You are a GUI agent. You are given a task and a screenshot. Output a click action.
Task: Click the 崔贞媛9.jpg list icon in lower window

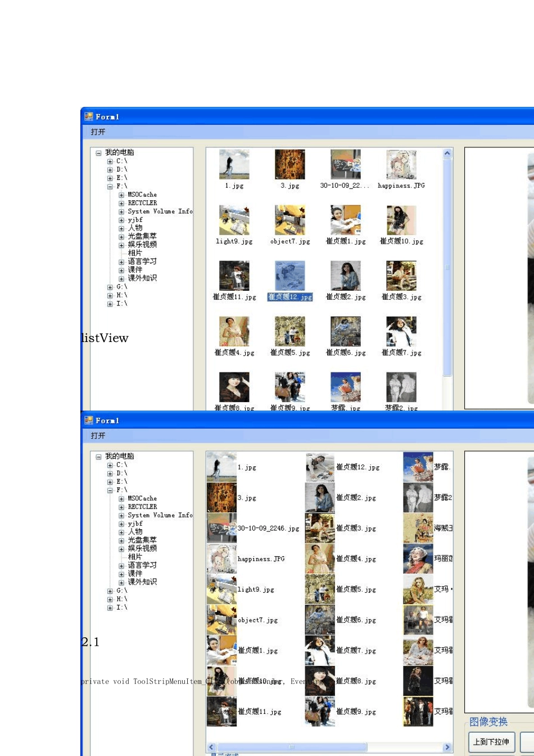(320, 711)
